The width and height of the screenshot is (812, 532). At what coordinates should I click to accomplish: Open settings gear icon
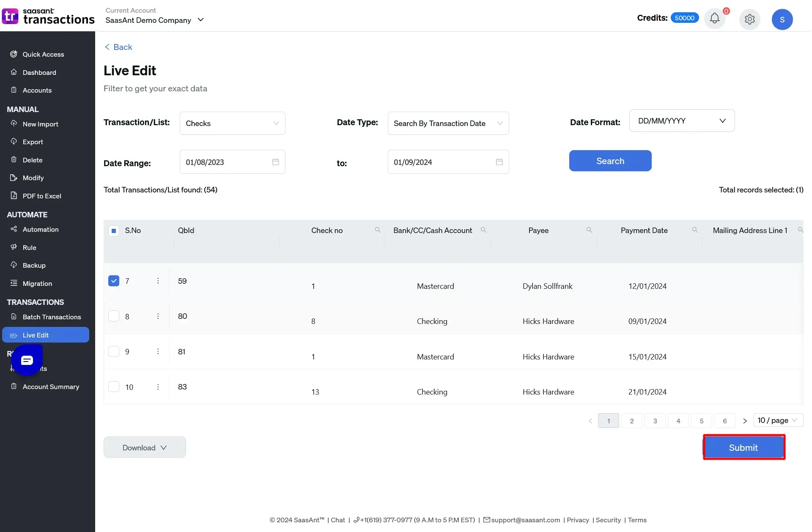pos(749,19)
